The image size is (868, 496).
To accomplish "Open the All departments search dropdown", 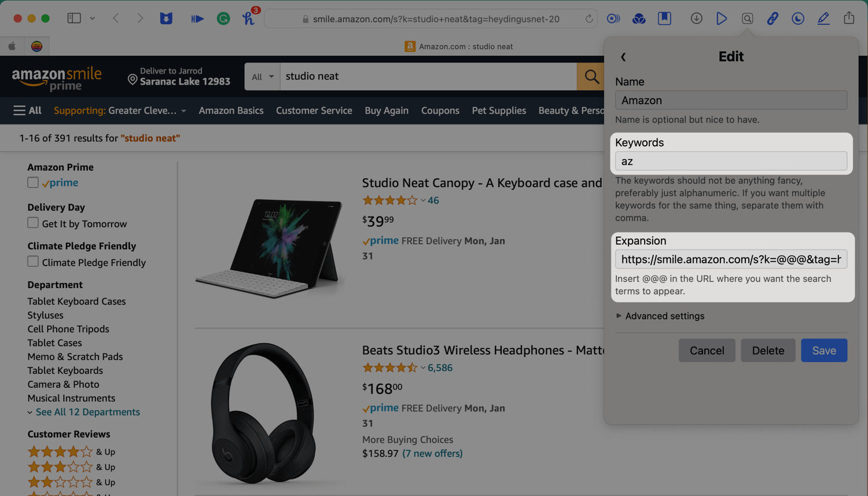I will tap(263, 76).
